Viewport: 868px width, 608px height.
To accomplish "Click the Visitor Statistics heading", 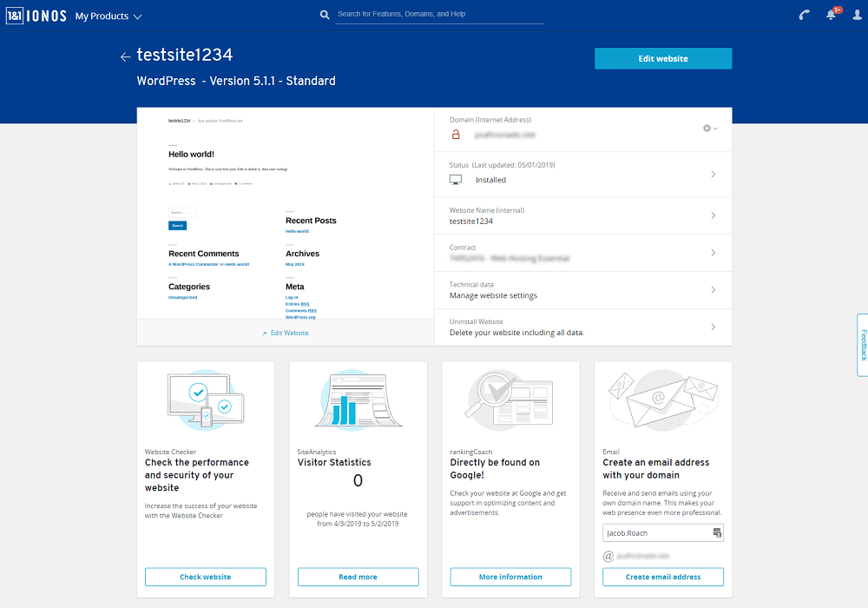I will pyautogui.click(x=334, y=462).
